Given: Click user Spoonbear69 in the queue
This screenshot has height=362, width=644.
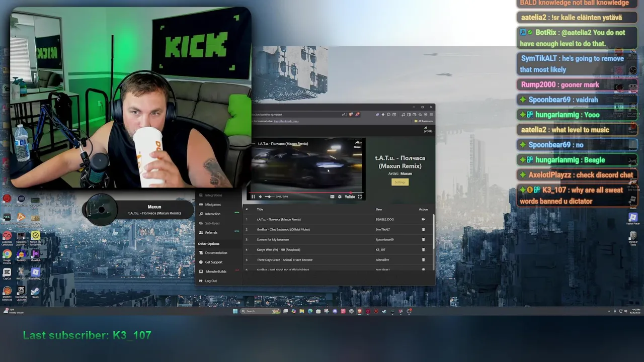Looking at the screenshot, I should [384, 239].
